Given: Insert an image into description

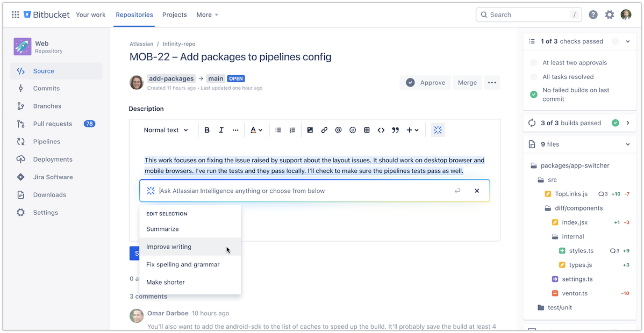Looking at the screenshot, I should point(310,130).
